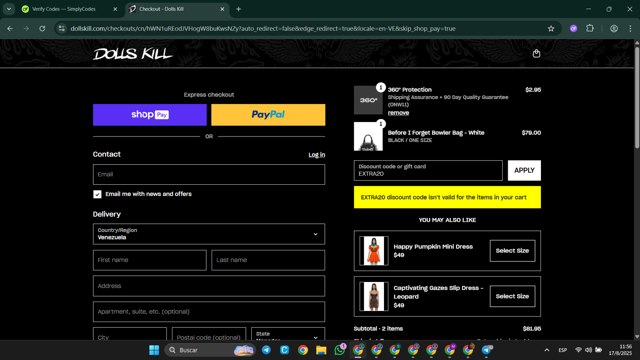Go forward in browser history
The width and height of the screenshot is (640, 360).
(x=26, y=29)
